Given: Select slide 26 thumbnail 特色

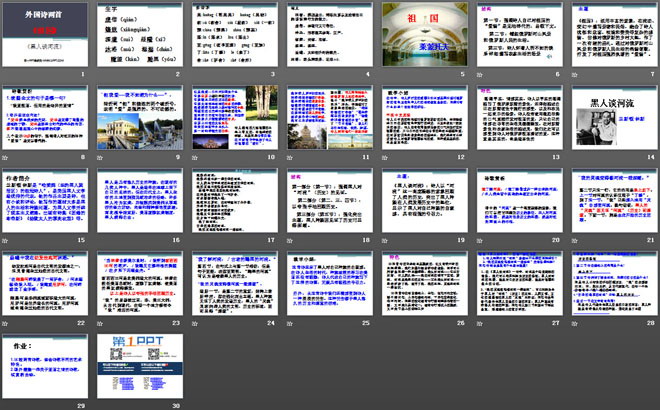Looking at the screenshot, I should tap(425, 283).
